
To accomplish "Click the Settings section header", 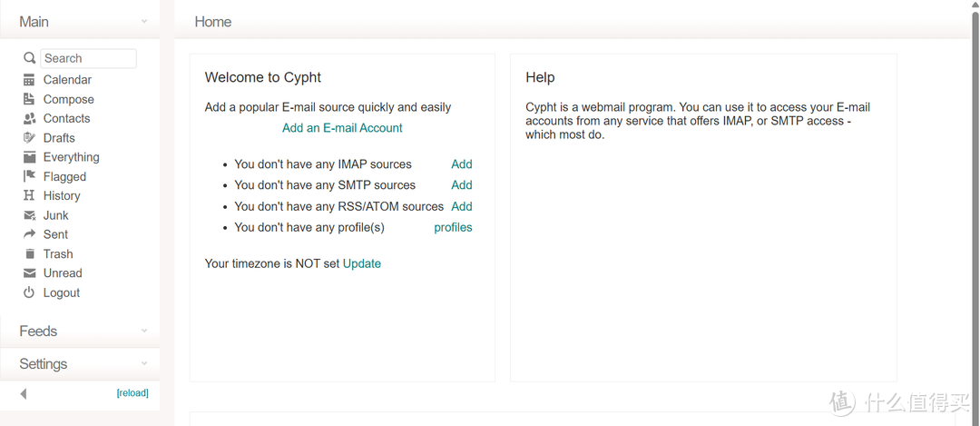I will pyautogui.click(x=80, y=363).
